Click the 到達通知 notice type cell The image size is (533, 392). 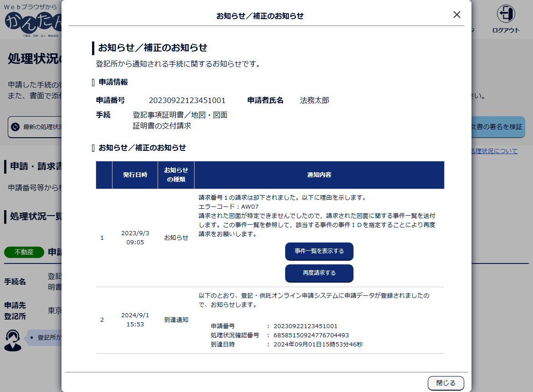(176, 320)
